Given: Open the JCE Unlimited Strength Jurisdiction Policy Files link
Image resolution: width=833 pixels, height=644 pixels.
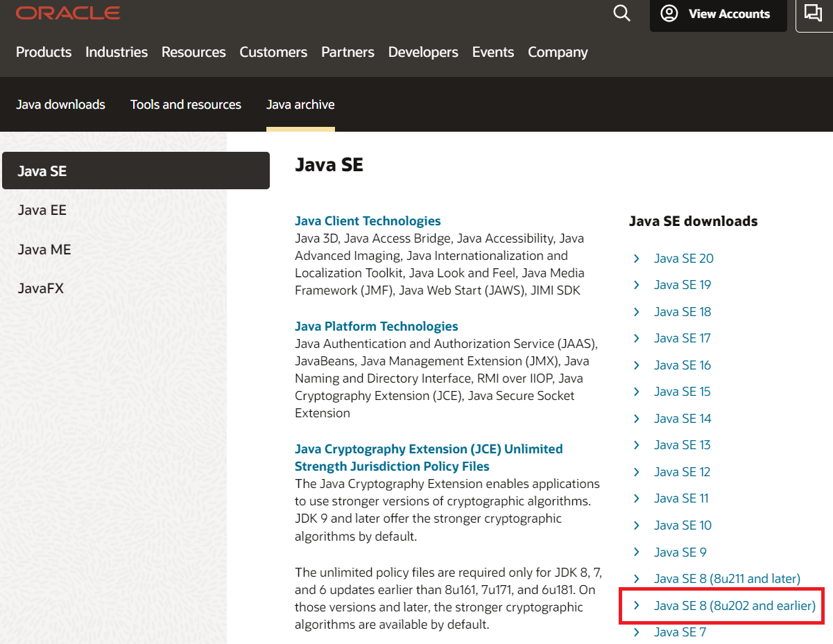Looking at the screenshot, I should click(429, 458).
